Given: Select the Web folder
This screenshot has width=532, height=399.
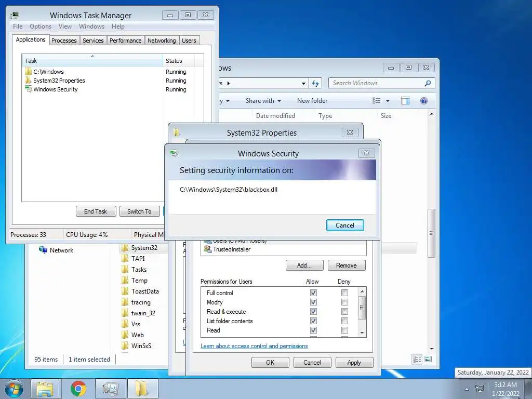Looking at the screenshot, I should [132, 335].
